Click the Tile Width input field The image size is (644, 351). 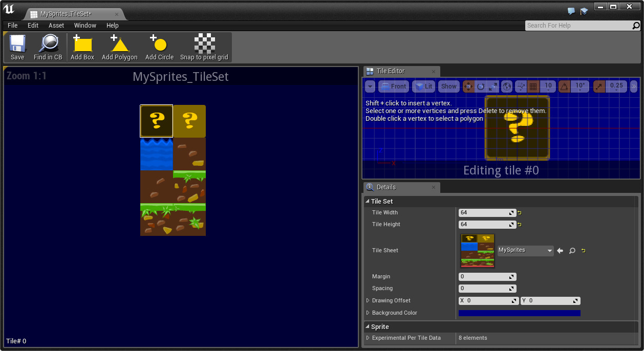tap(487, 213)
